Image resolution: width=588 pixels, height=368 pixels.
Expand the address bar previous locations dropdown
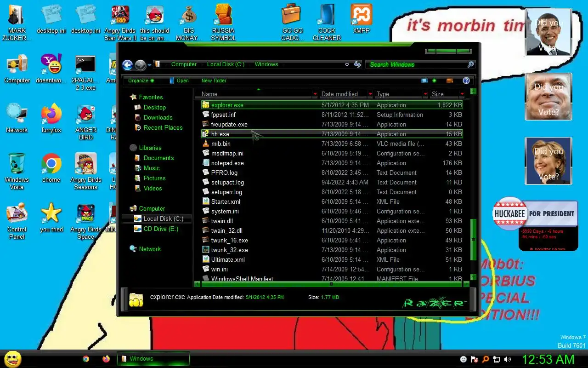click(x=347, y=65)
